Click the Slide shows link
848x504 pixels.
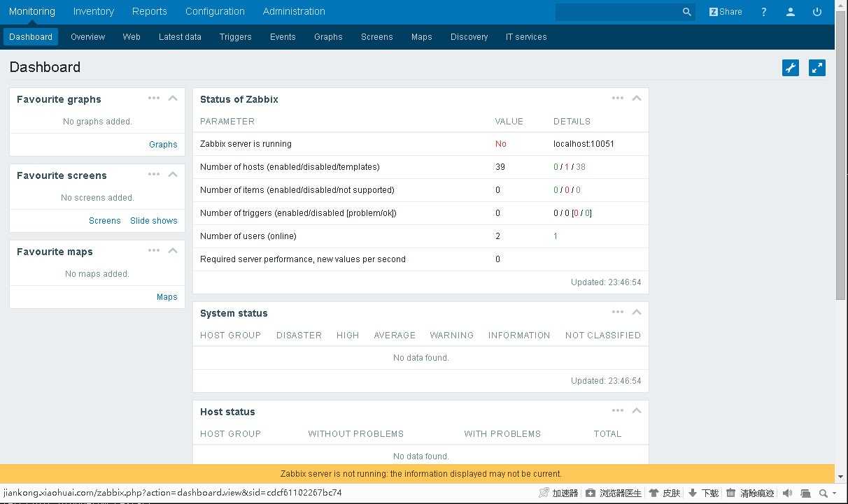pos(154,221)
